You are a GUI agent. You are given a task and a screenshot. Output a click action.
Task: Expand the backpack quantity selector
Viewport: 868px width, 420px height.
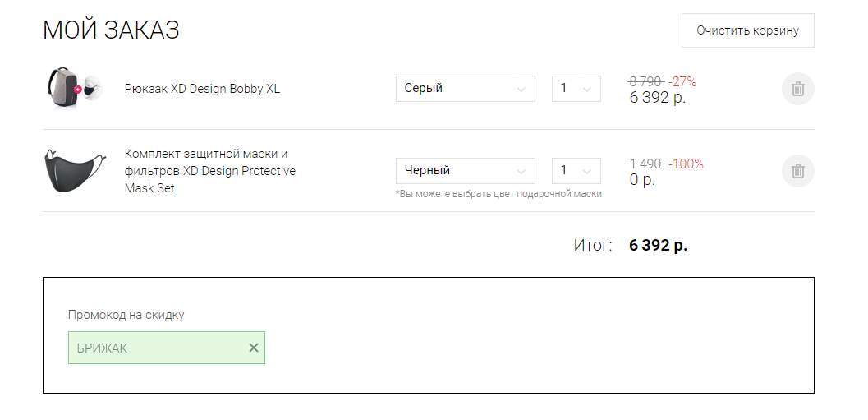point(576,89)
